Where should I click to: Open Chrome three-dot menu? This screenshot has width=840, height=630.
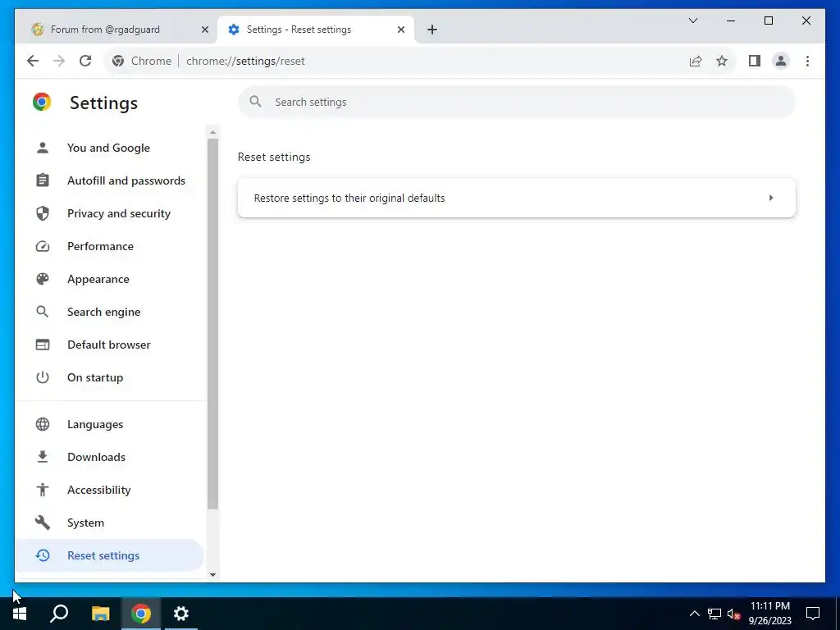pos(807,61)
